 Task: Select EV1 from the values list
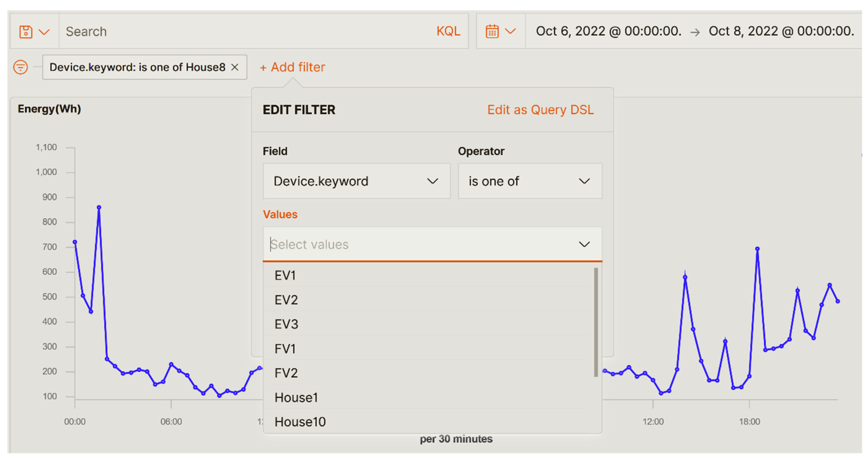[x=285, y=275]
